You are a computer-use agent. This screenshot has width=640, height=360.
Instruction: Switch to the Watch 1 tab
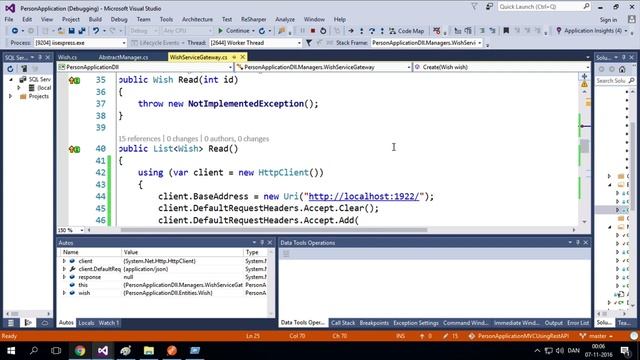[x=109, y=323]
